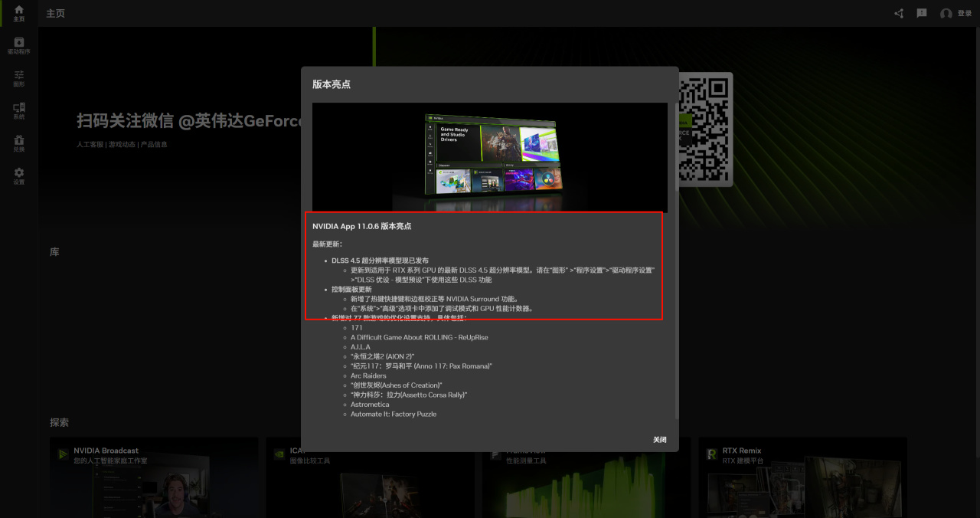Click the NVIDIA Broadcast logo icon
980x518 pixels.
63,454
